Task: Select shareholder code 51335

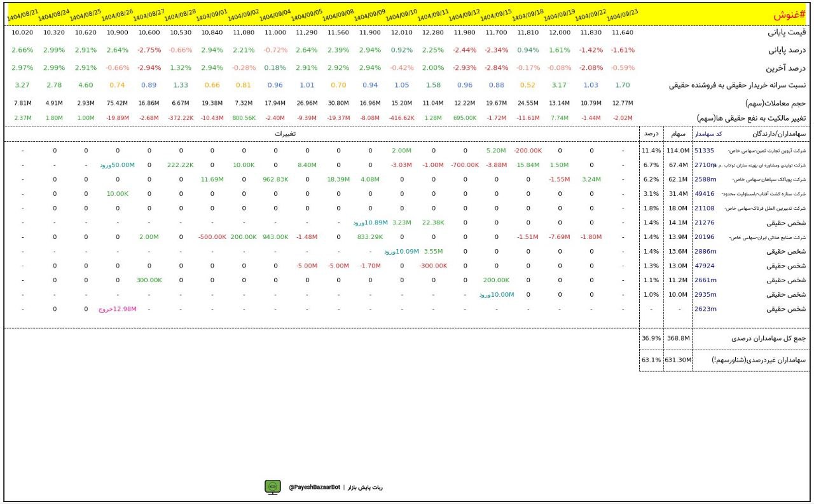Action: (704, 151)
